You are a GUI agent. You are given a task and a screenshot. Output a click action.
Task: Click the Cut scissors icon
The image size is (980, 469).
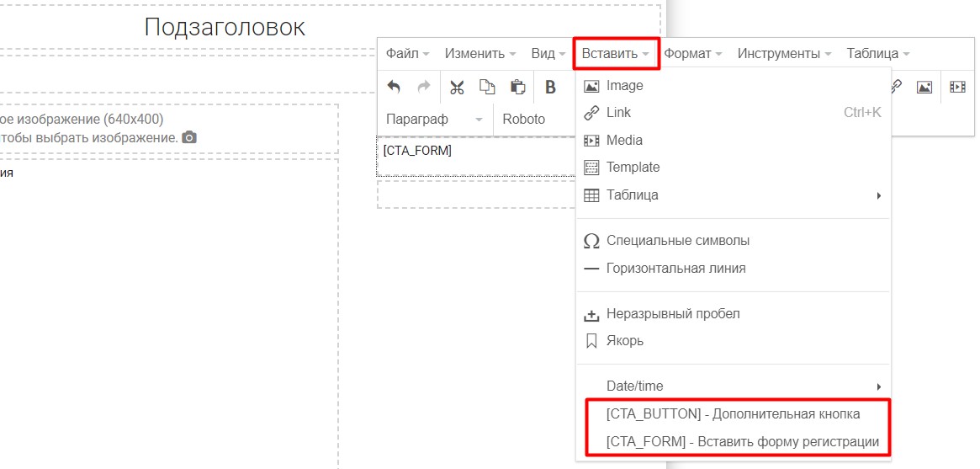[x=457, y=87]
